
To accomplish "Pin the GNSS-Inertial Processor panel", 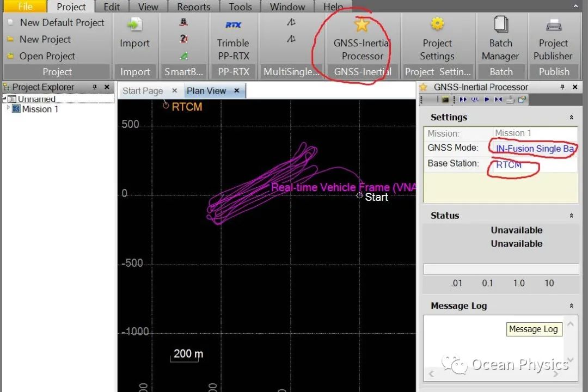I will point(562,87).
